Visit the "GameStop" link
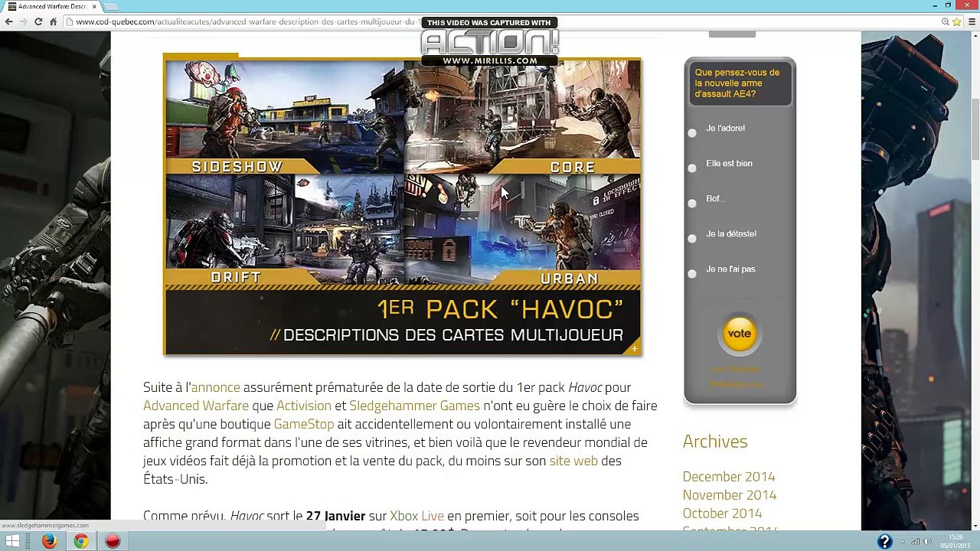Image resolution: width=980 pixels, height=551 pixels. coord(304,424)
